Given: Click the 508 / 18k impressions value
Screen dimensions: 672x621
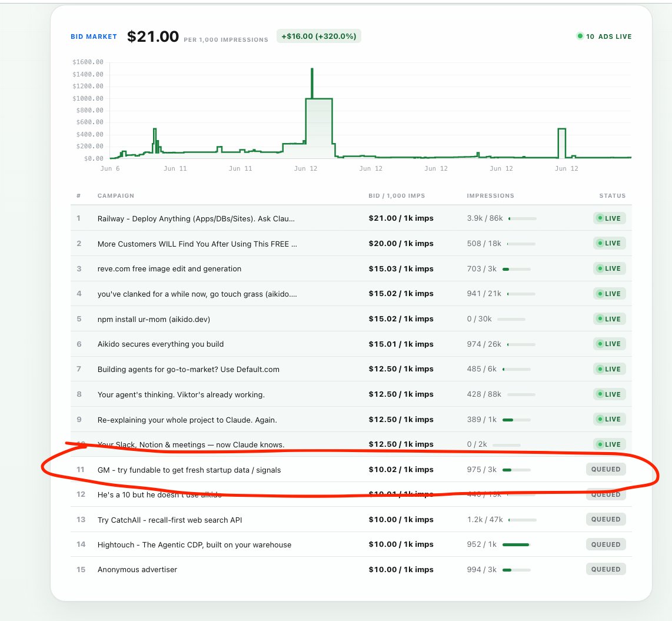Looking at the screenshot, I should (484, 244).
